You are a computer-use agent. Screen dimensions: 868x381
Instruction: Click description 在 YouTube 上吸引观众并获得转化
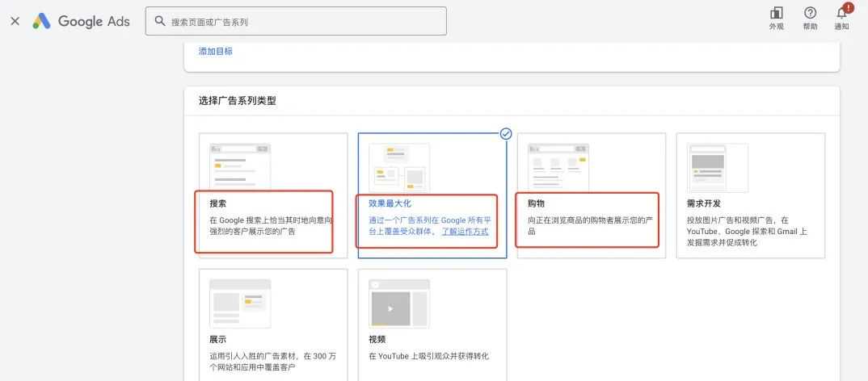point(429,356)
